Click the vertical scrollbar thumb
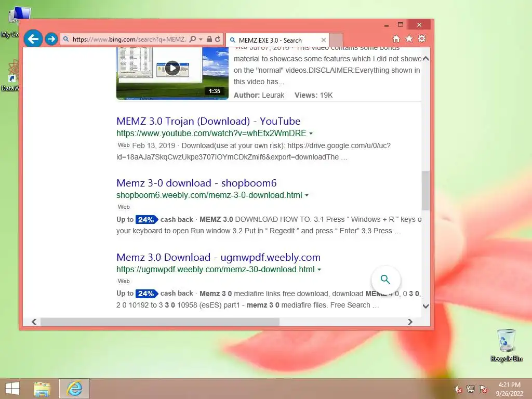The width and height of the screenshot is (532, 399). click(x=425, y=190)
